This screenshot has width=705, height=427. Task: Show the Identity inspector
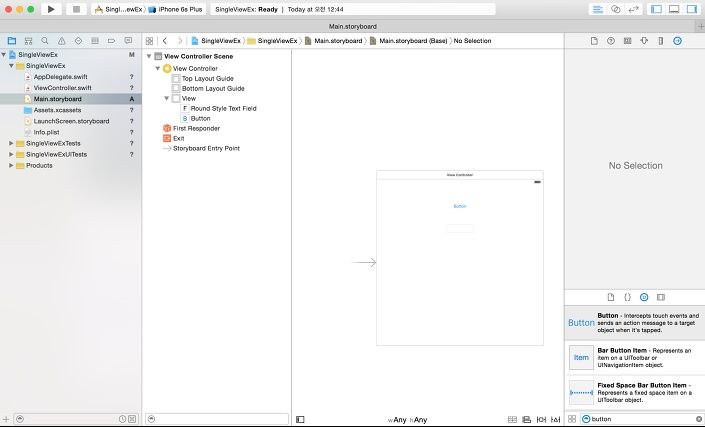pyautogui.click(x=627, y=41)
